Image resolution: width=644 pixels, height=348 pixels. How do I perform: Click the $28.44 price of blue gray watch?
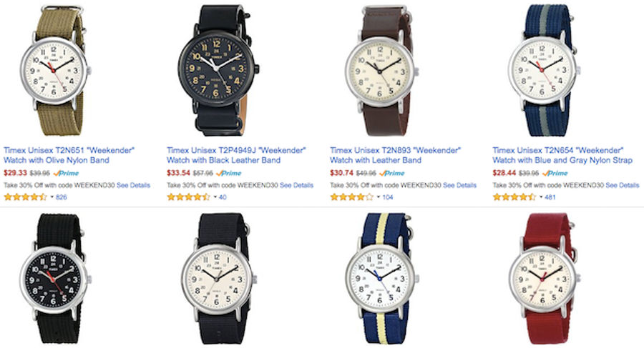(x=504, y=173)
